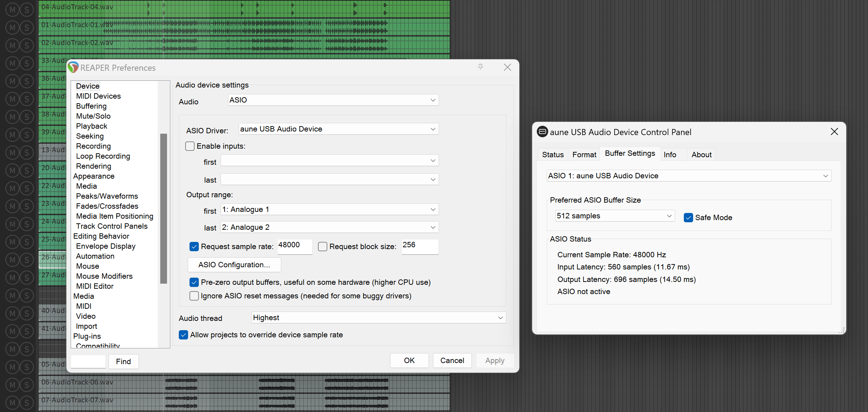Solo the 06-AudioTrack-06.wav track
868x412 pixels.
point(27,385)
